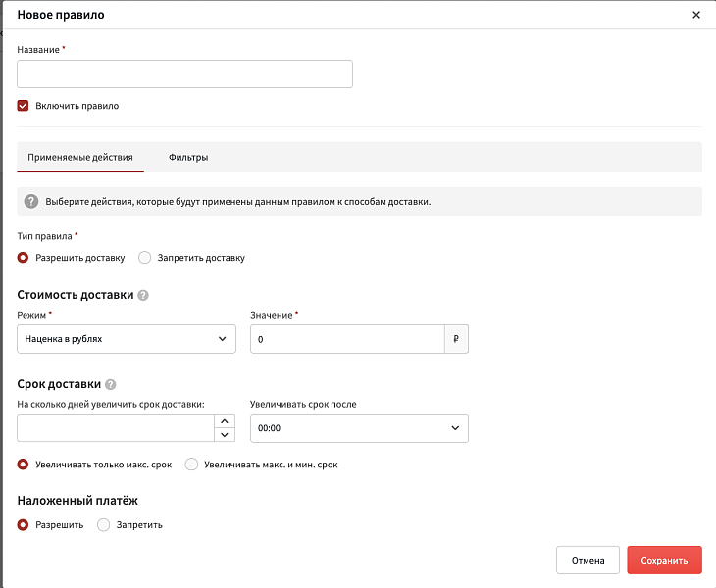Open the Режим dropdown Наценка в рублях
The height and width of the screenshot is (588, 716).
click(127, 339)
